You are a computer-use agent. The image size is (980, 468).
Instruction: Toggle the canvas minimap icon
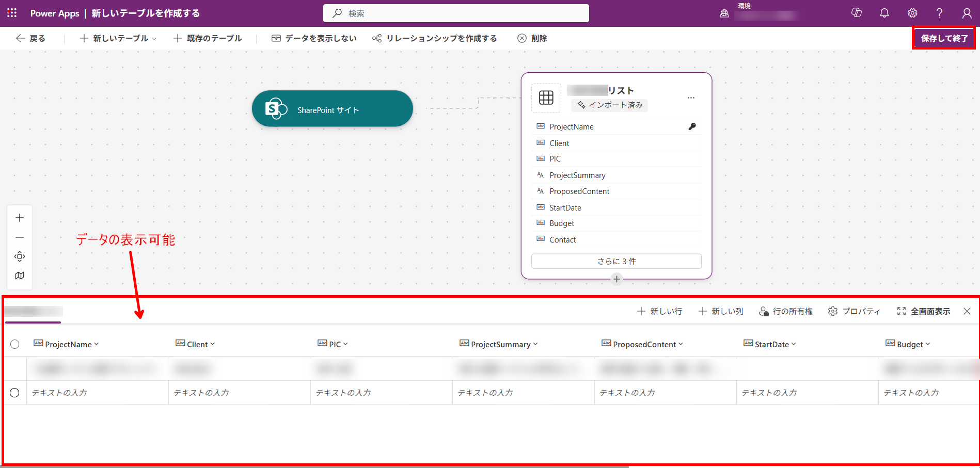tap(20, 276)
